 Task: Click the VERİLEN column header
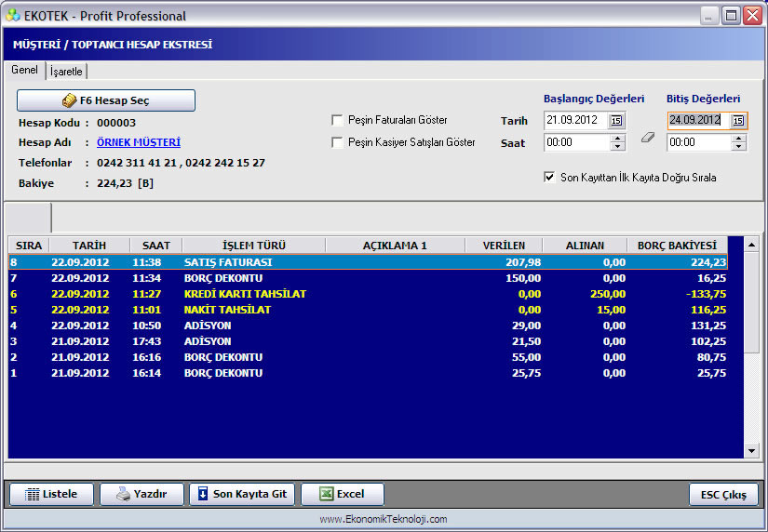coord(504,246)
